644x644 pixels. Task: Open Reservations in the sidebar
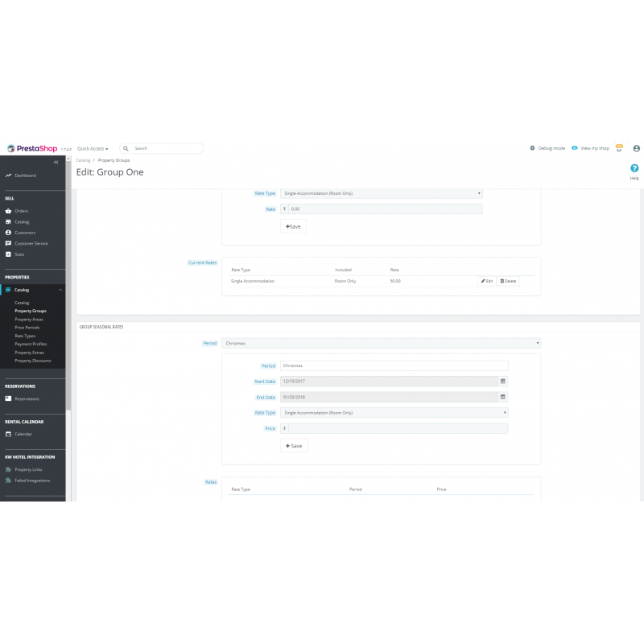click(27, 398)
